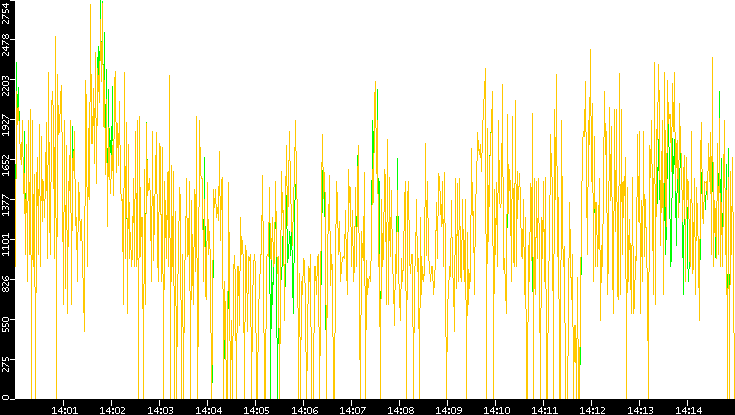Select the 1101 value on vertical axis
735x415 pixels.
[x=6, y=245]
